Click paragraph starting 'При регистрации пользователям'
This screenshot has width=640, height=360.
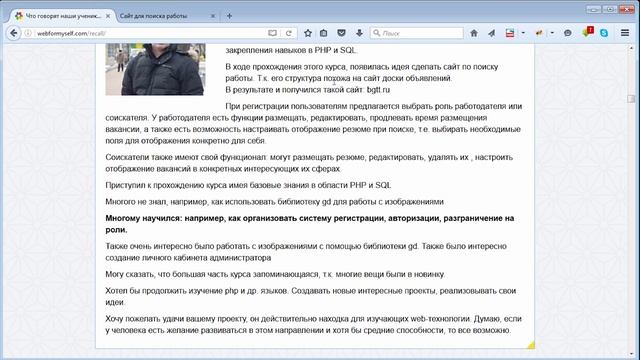(313, 123)
